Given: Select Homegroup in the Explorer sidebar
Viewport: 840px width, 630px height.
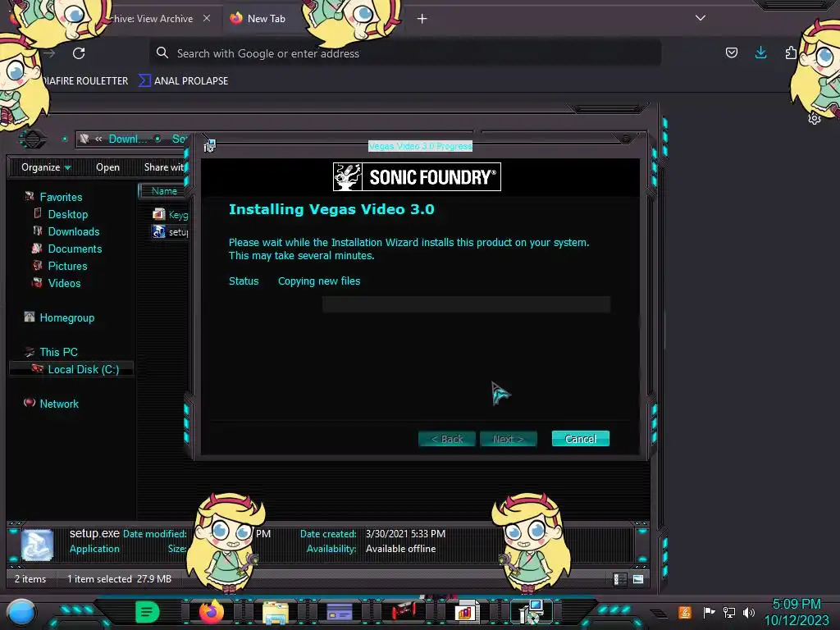Looking at the screenshot, I should [x=67, y=317].
